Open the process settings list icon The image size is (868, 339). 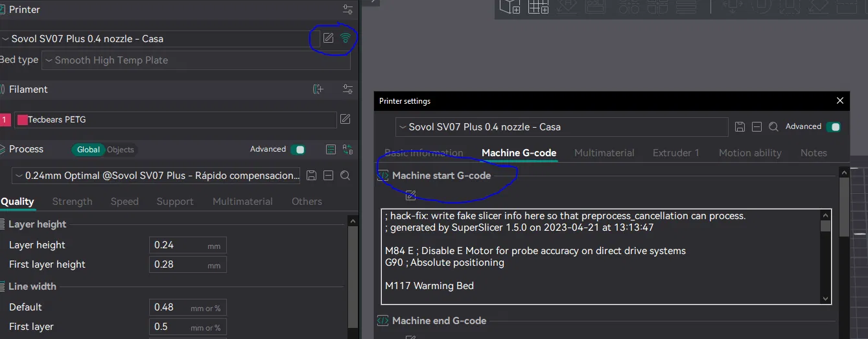pos(331,149)
